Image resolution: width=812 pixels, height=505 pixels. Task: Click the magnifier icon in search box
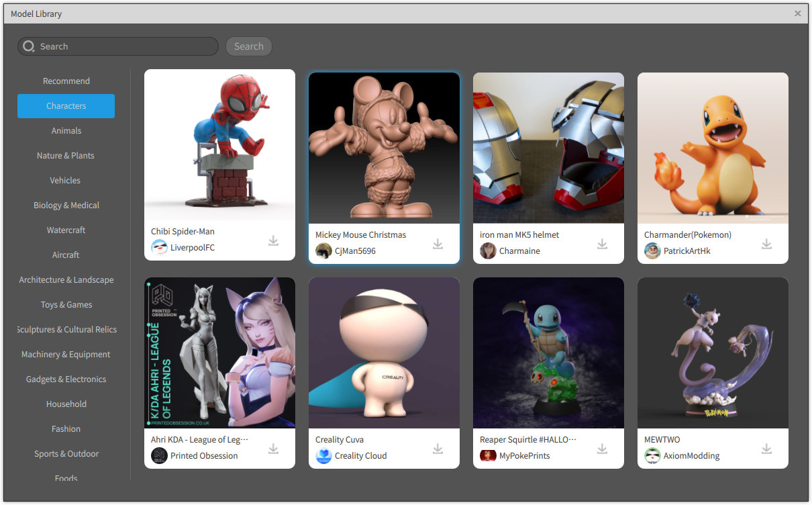pyautogui.click(x=29, y=46)
